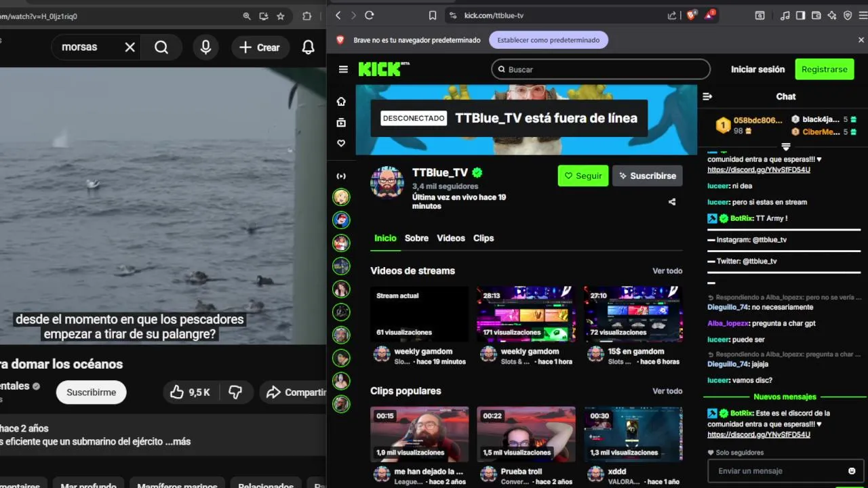
Task: Click the TTBlue_TV channel avatar
Action: click(x=387, y=182)
